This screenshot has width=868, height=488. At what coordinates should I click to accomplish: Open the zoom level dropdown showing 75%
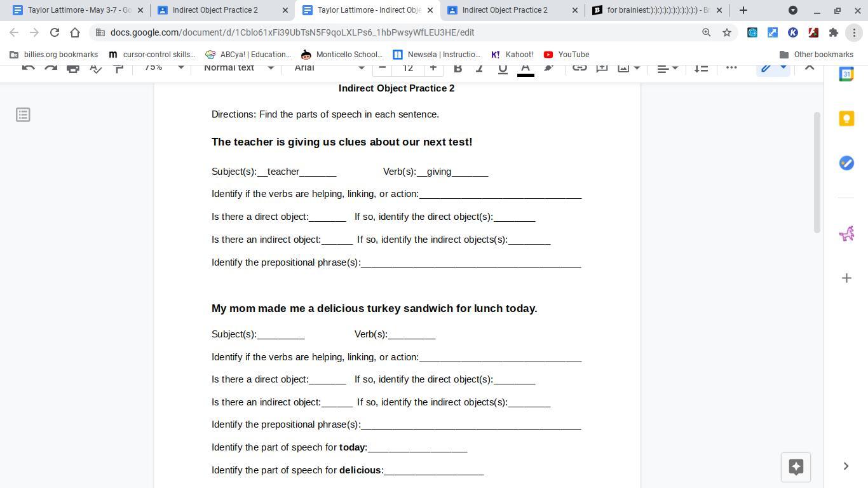163,67
